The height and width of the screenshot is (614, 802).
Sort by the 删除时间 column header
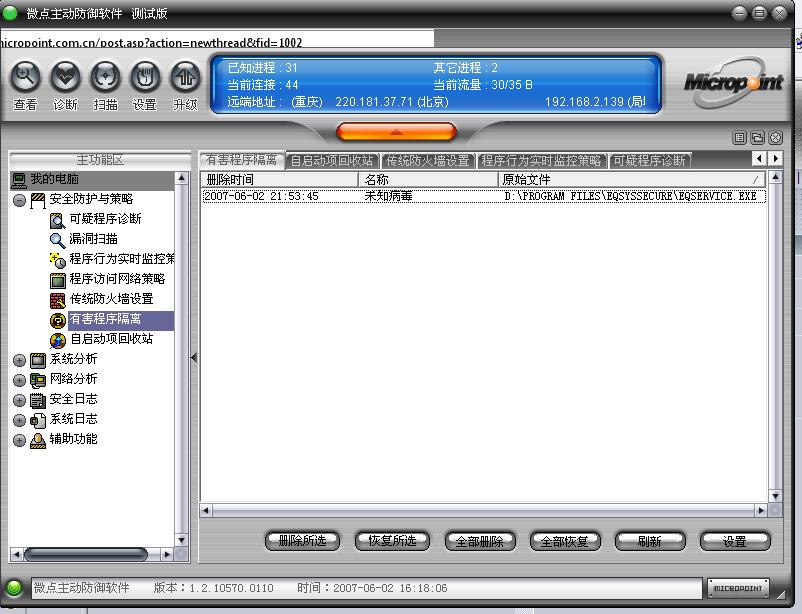pyautogui.click(x=280, y=180)
